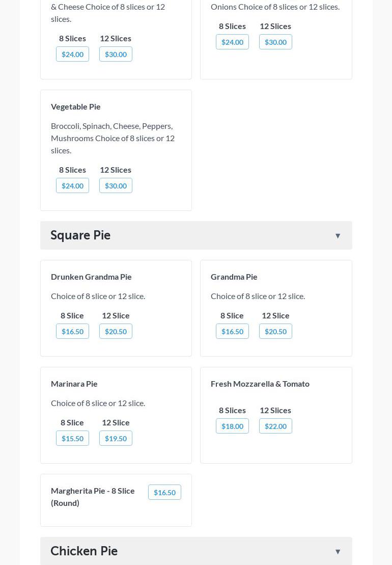Image resolution: width=392 pixels, height=565 pixels.
Task: Click the Square Pie category header
Action: [x=80, y=235]
